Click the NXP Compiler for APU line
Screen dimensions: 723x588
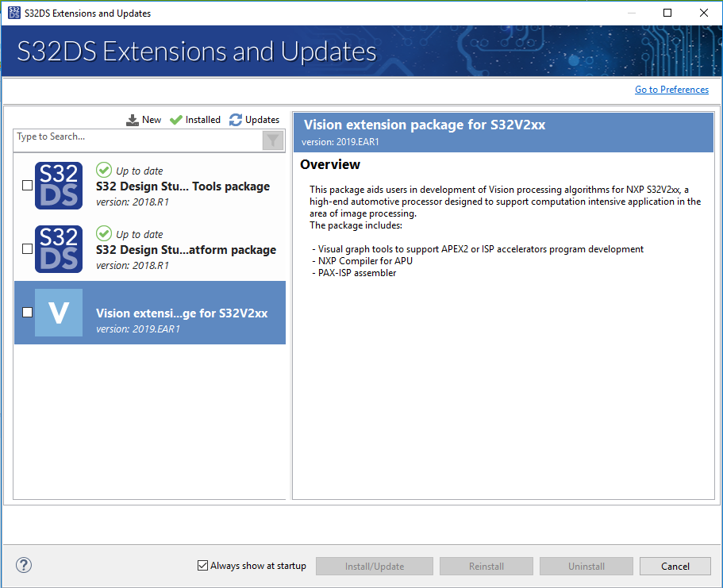[x=363, y=261]
